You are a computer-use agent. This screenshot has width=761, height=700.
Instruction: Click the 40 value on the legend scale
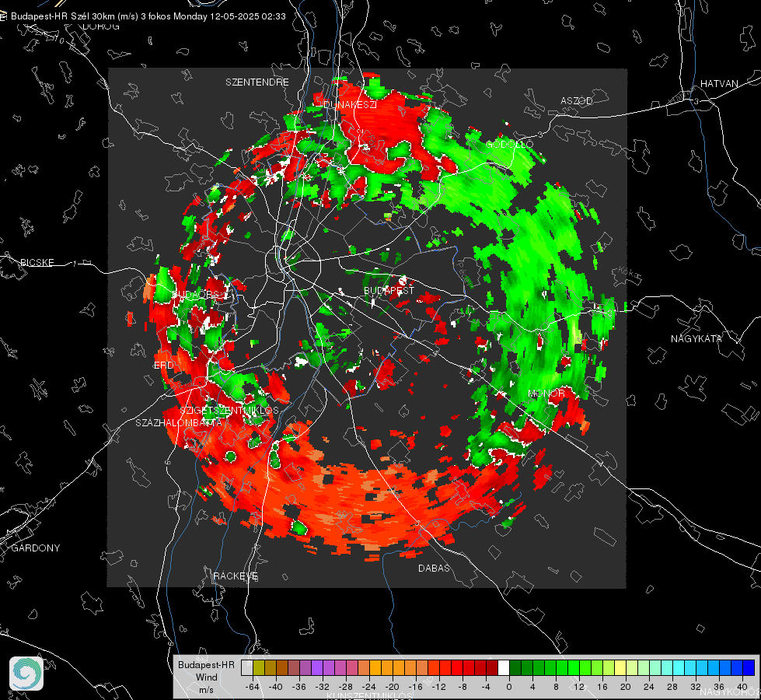click(742, 687)
